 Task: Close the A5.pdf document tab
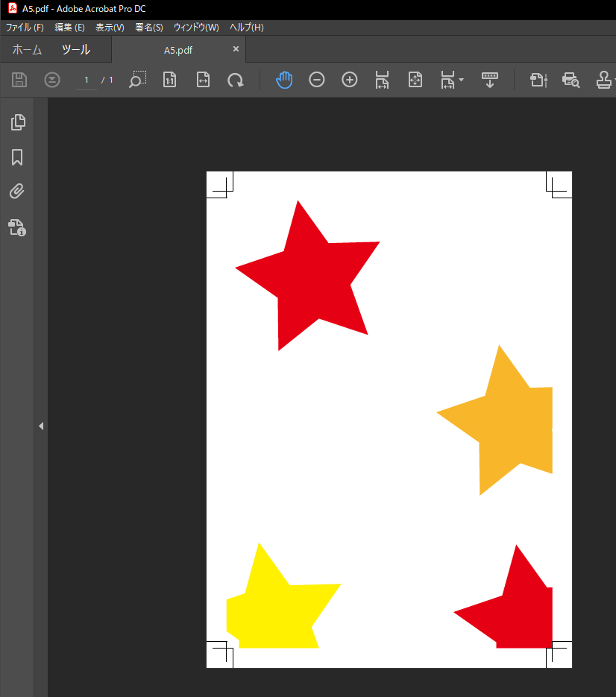coord(236,49)
